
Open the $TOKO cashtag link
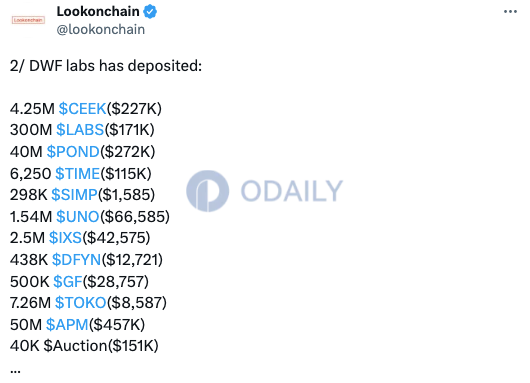pos(81,303)
